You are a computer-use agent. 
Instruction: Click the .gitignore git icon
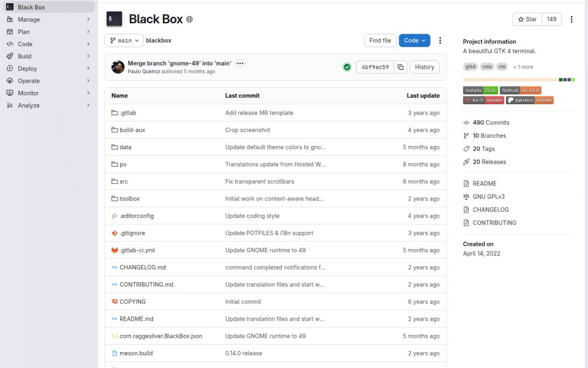click(115, 233)
